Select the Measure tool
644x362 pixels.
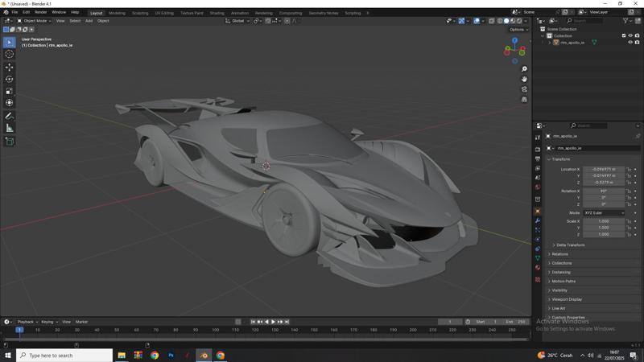pyautogui.click(x=10, y=128)
